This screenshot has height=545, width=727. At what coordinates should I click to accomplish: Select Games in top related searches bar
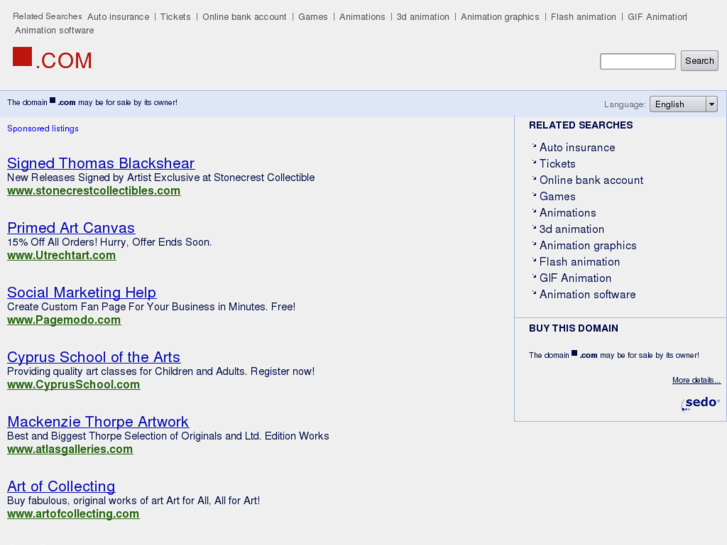pos(313,17)
